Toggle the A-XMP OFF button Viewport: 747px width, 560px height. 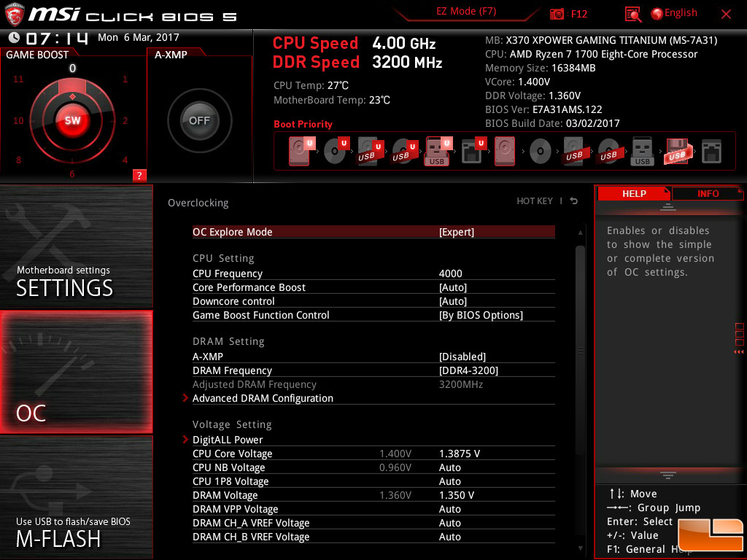[x=199, y=120]
